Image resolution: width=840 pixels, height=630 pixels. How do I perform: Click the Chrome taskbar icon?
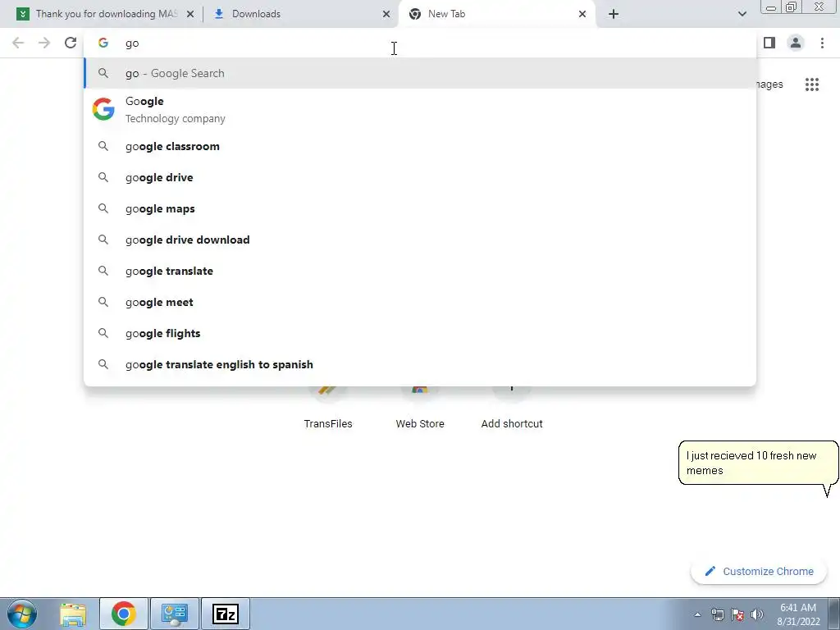[123, 614]
